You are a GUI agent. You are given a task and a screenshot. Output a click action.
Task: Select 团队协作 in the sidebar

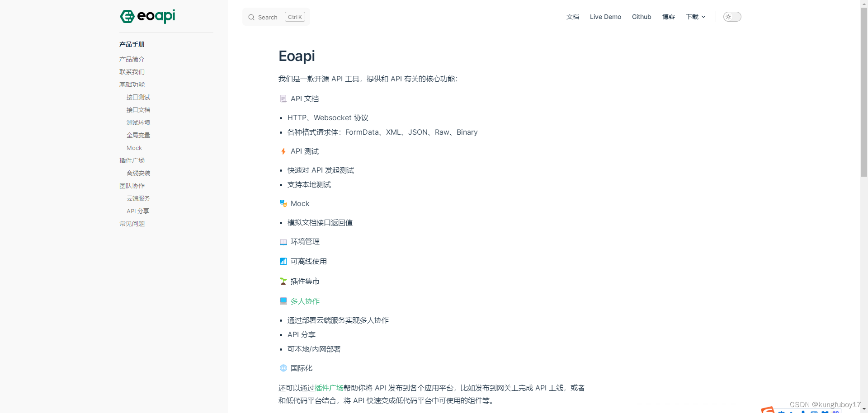(x=132, y=186)
